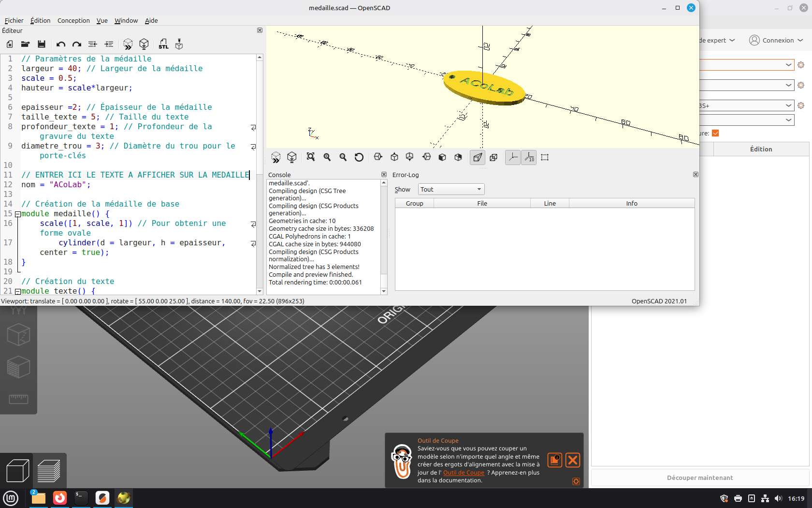Click the Export as STL icon
The width and height of the screenshot is (812, 508).
(x=163, y=44)
